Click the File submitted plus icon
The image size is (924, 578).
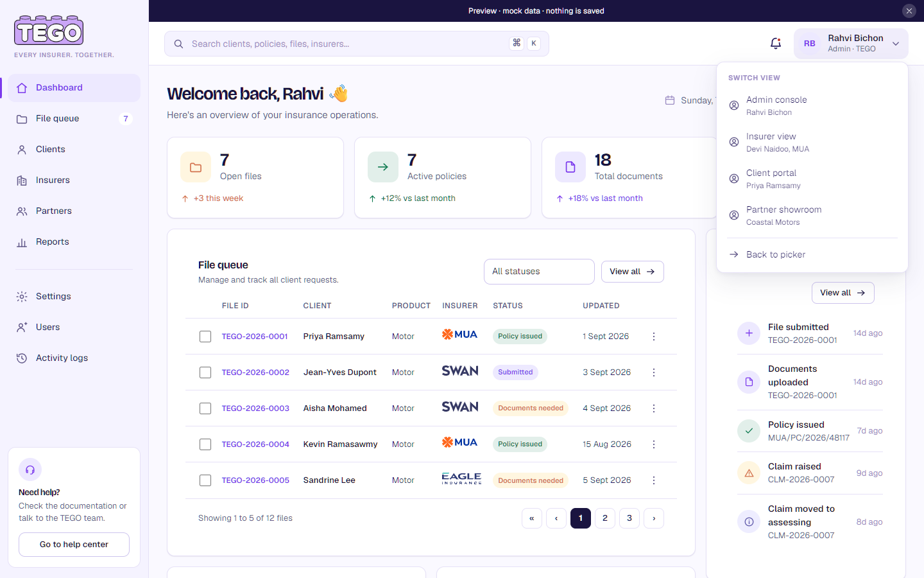(749, 333)
